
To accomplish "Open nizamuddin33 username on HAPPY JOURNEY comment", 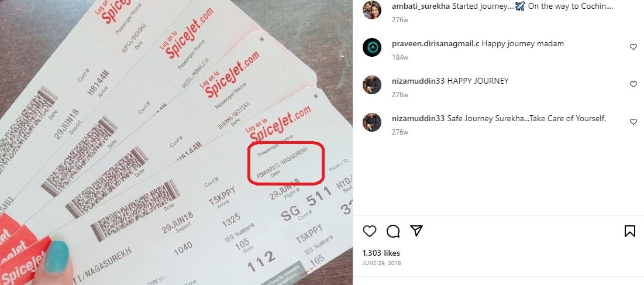I will (418, 81).
